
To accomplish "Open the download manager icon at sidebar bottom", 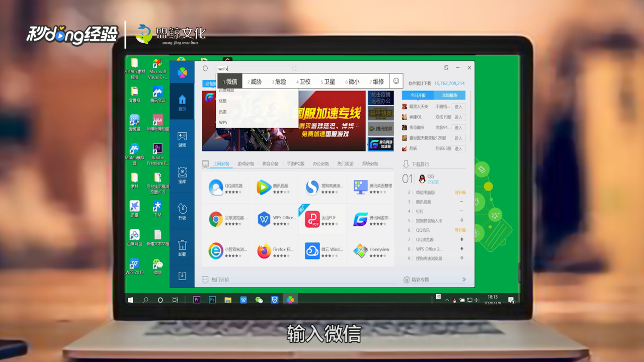I will (182, 276).
